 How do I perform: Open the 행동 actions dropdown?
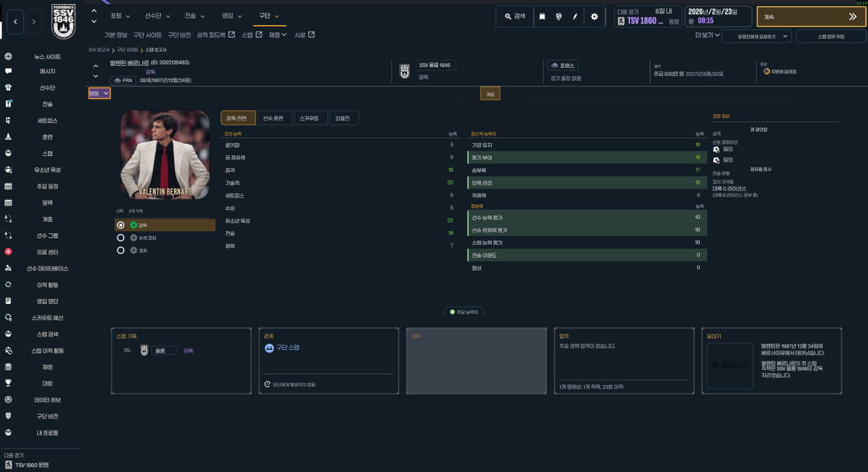99,94
